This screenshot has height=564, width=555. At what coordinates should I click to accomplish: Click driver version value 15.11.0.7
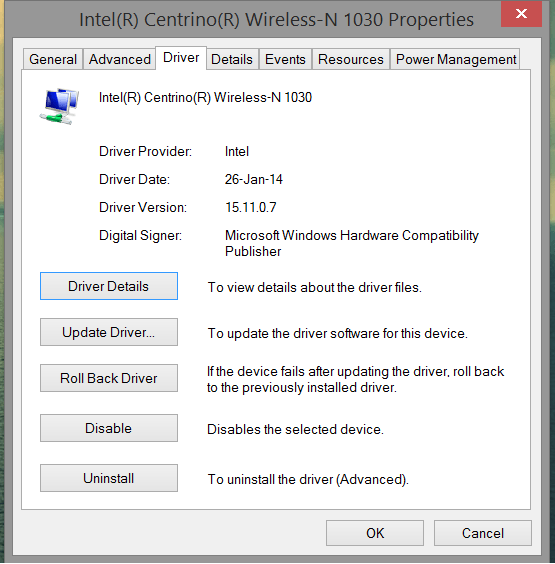click(x=251, y=208)
